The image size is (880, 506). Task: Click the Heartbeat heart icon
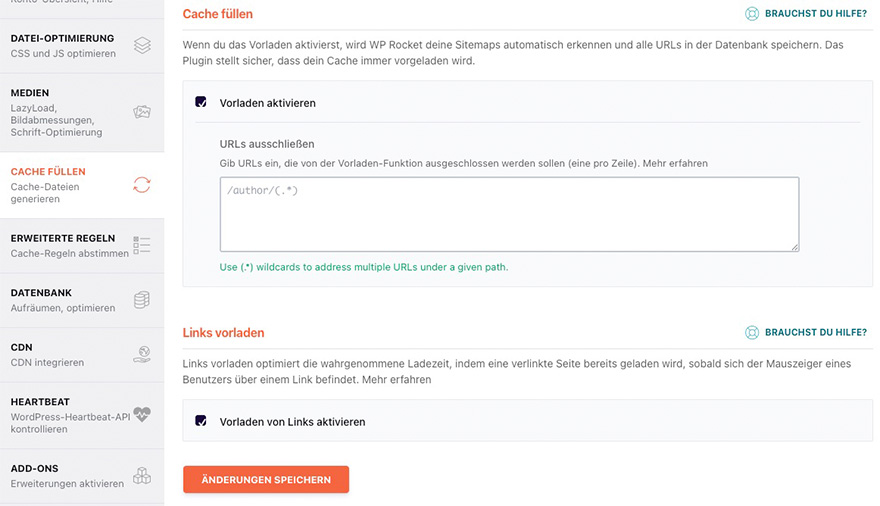click(142, 413)
